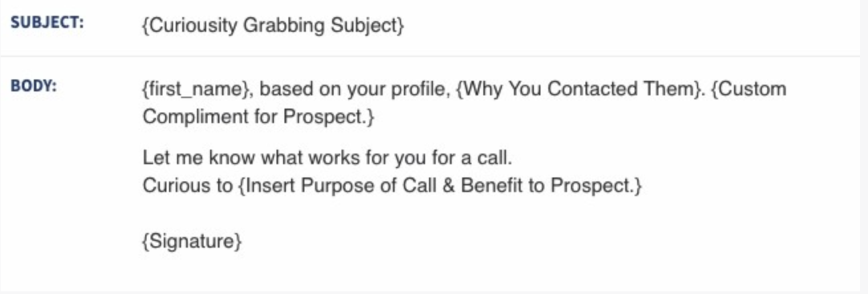
Task: Click the BODY field label
Action: point(34,86)
